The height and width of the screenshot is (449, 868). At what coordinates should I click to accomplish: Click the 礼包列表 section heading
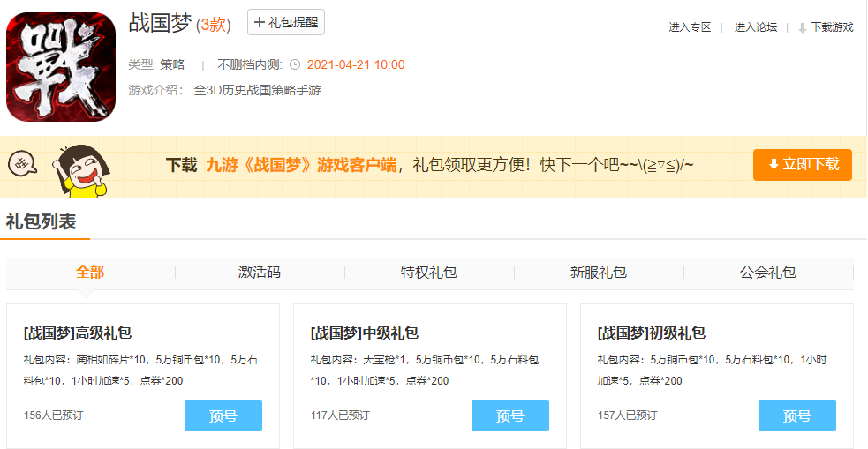[x=41, y=222]
